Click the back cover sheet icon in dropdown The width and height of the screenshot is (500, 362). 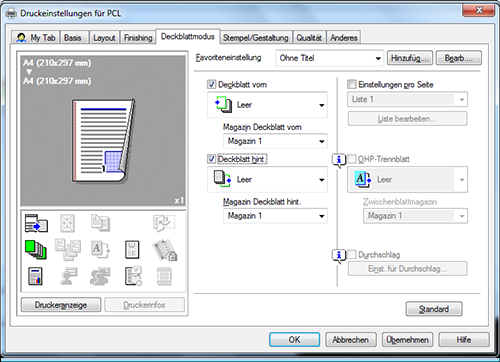223,179
